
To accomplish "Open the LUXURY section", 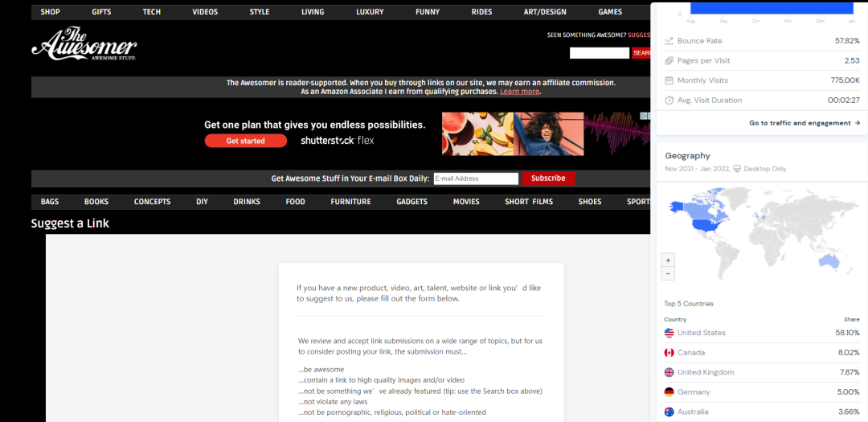I will pos(370,11).
